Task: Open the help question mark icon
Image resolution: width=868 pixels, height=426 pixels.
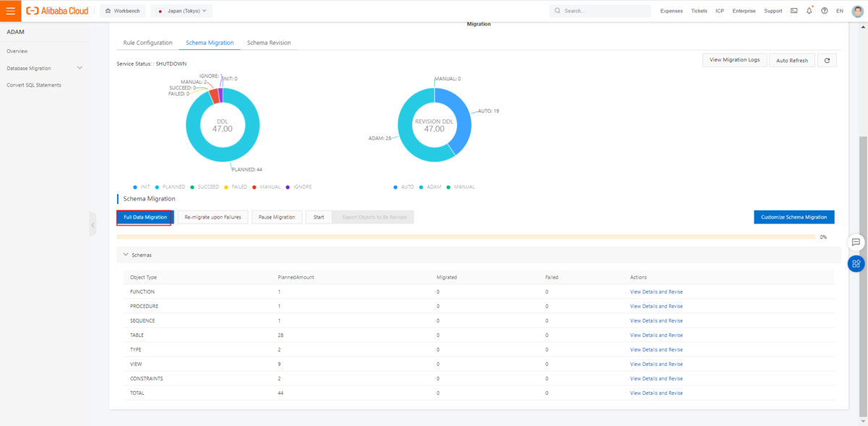Action: 825,11
